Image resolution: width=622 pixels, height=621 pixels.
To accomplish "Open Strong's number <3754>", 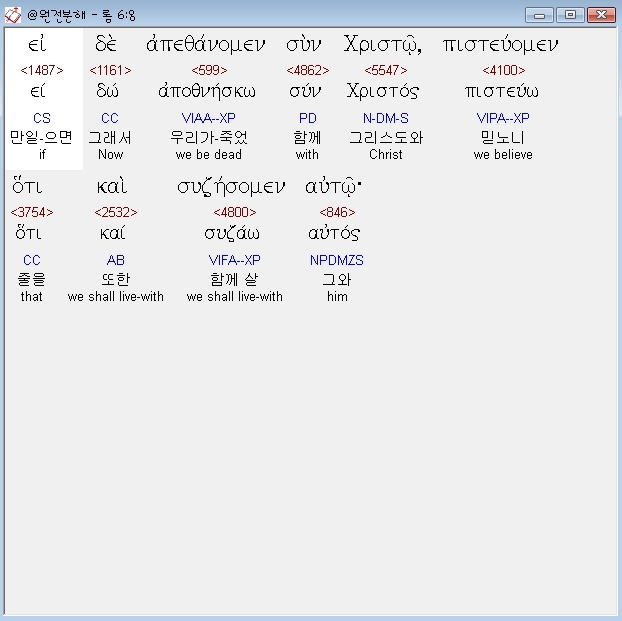I will point(32,212).
